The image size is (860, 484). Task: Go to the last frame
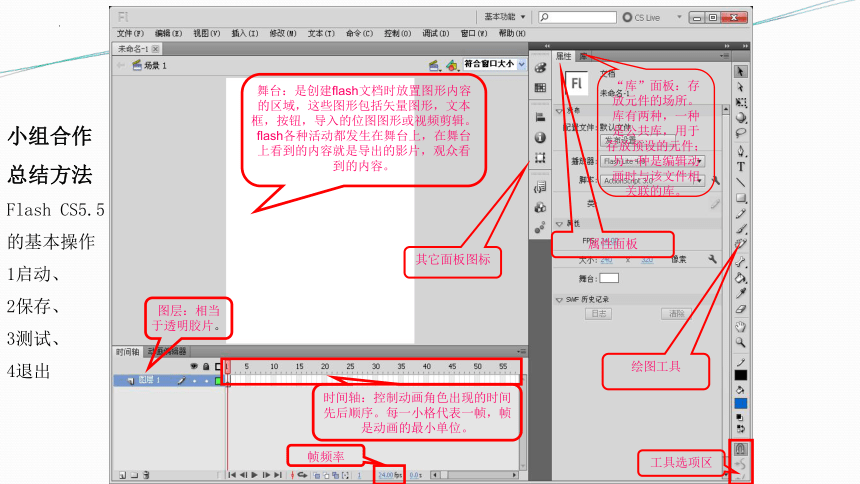278,475
